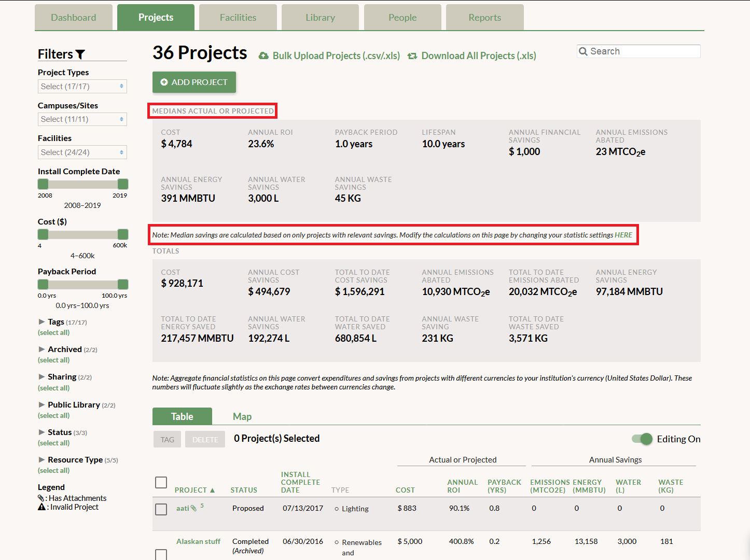Click the "06/30/2016" date cell
The width and height of the screenshot is (750, 560).
[303, 541]
